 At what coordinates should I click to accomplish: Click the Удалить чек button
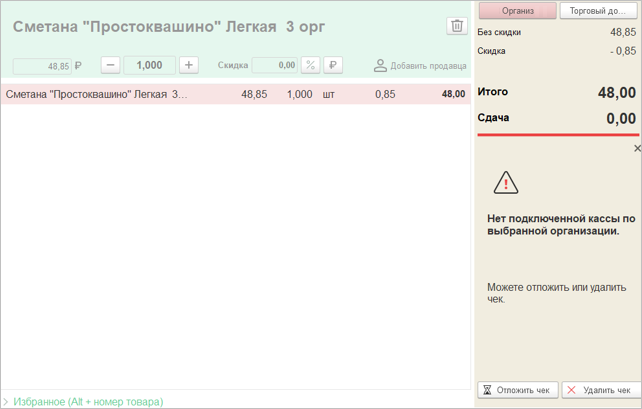pos(601,390)
